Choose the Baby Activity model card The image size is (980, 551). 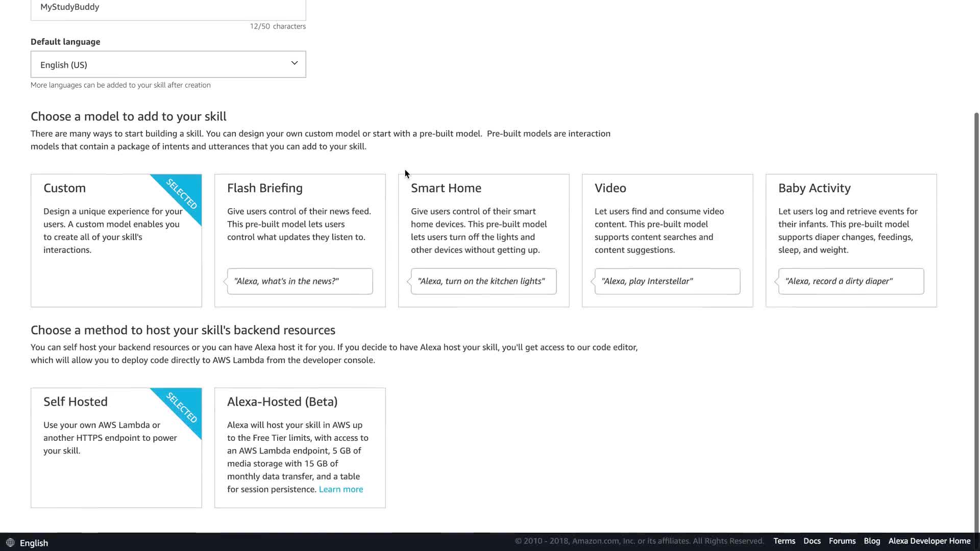click(851, 240)
